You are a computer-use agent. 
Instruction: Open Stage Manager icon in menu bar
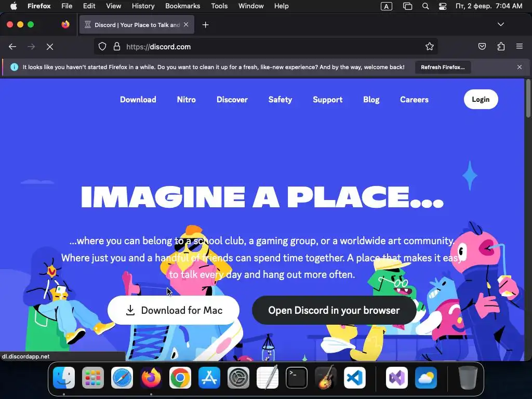(407, 6)
